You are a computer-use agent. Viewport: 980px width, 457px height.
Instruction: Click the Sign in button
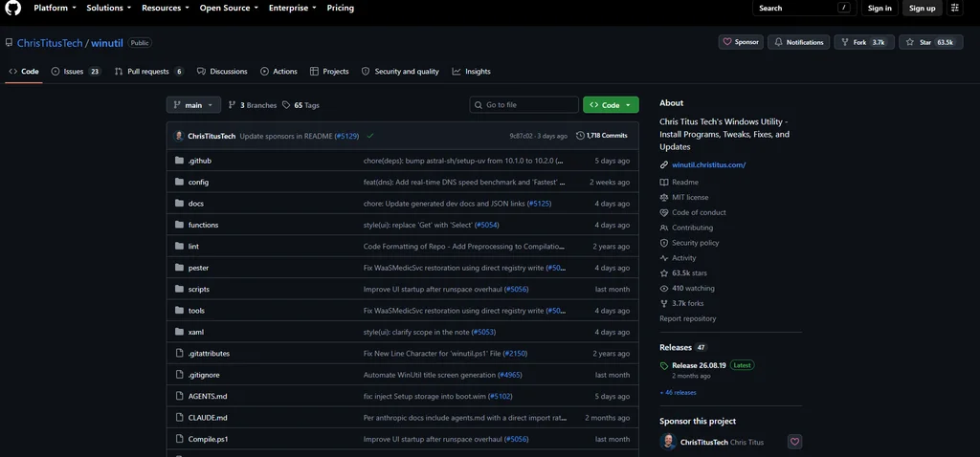coord(880,8)
